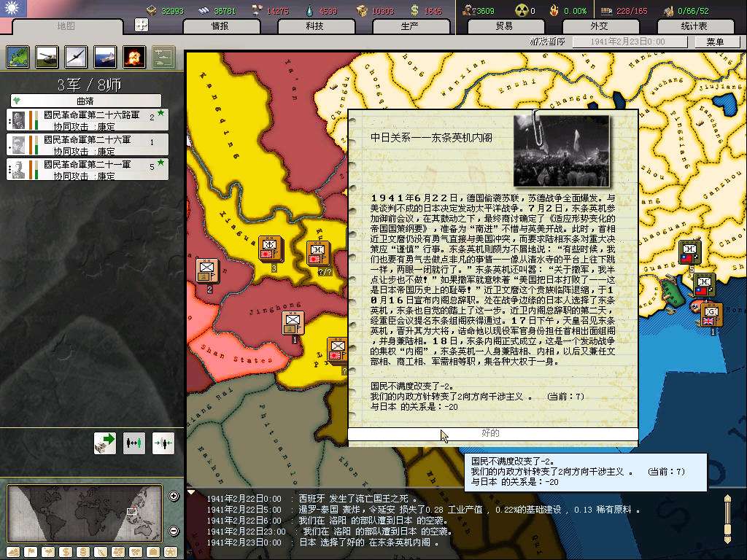Image resolution: width=747 pixels, height=560 pixels.
Task: Open the 生产 production tab
Action: click(410, 26)
